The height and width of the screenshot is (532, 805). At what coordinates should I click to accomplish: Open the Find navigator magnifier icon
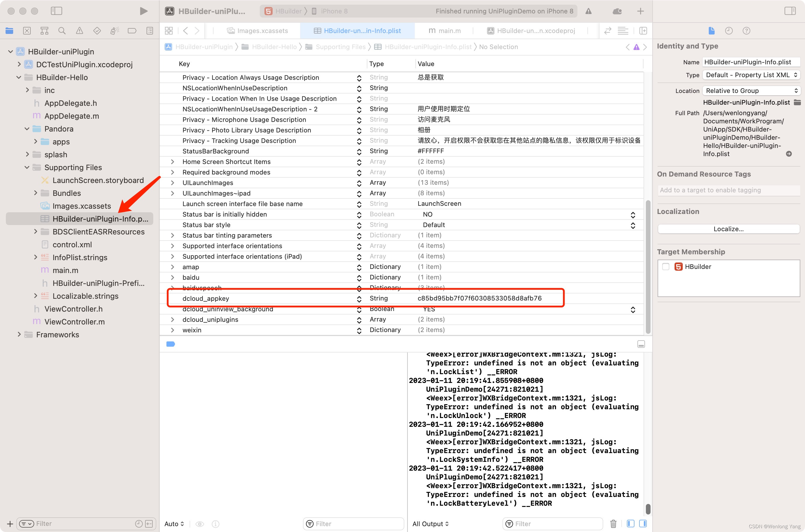point(62,31)
